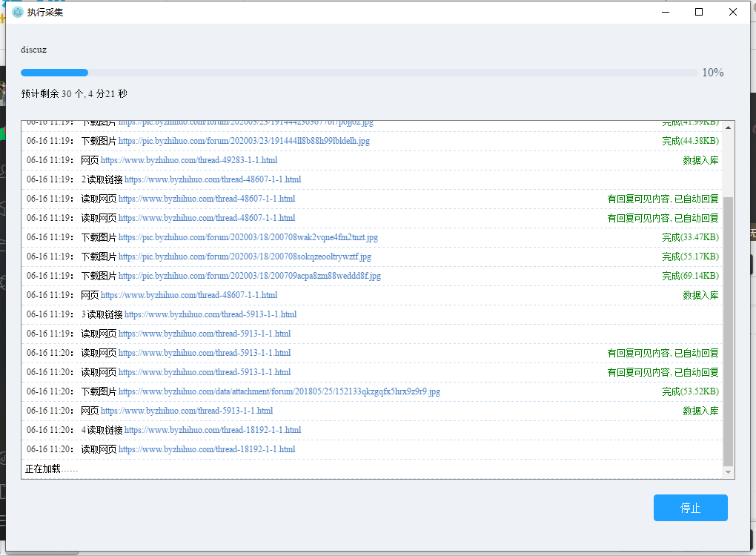Click 预计剩余 30 个 remaining time text

[x=74, y=93]
